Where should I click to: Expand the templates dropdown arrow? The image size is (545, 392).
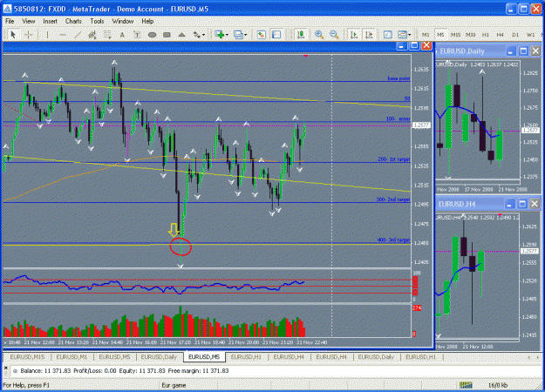(x=410, y=35)
